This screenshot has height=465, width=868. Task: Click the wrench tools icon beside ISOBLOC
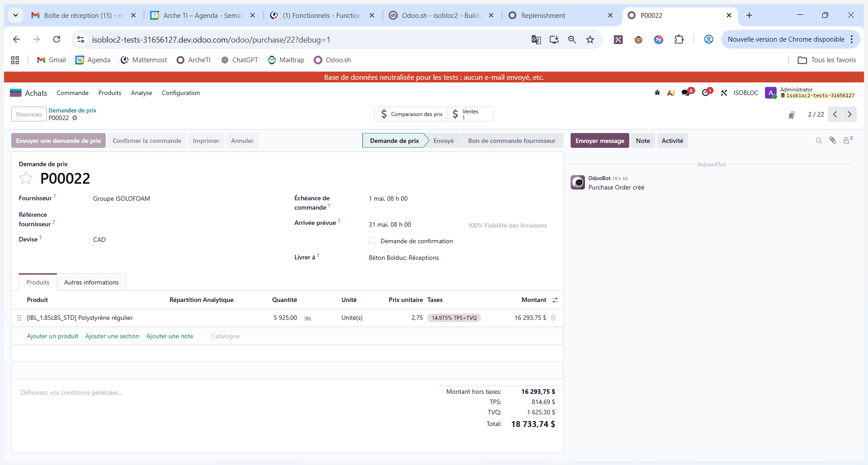(724, 93)
